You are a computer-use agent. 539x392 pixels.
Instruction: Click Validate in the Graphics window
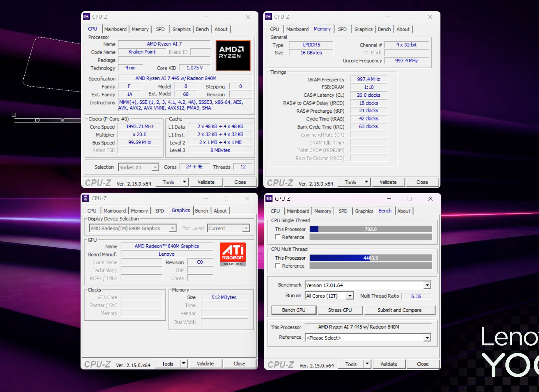(205, 364)
